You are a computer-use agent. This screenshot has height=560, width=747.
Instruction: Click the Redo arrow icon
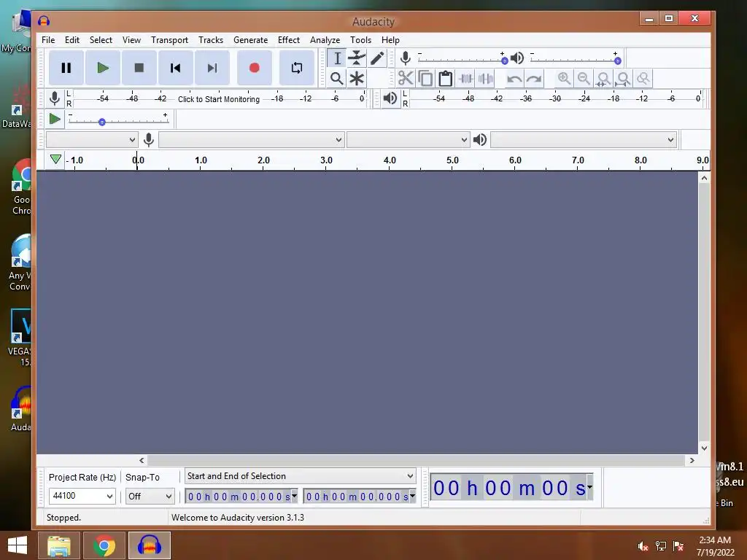(533, 78)
